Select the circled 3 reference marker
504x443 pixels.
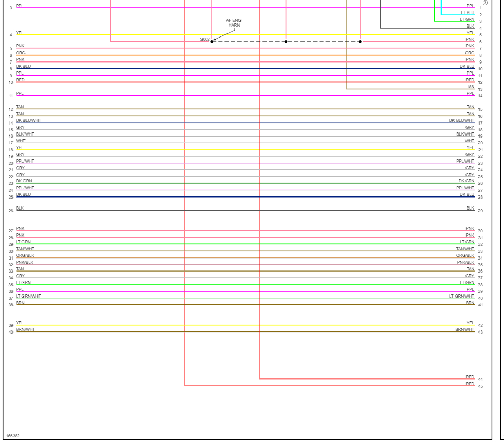tap(485, 3)
